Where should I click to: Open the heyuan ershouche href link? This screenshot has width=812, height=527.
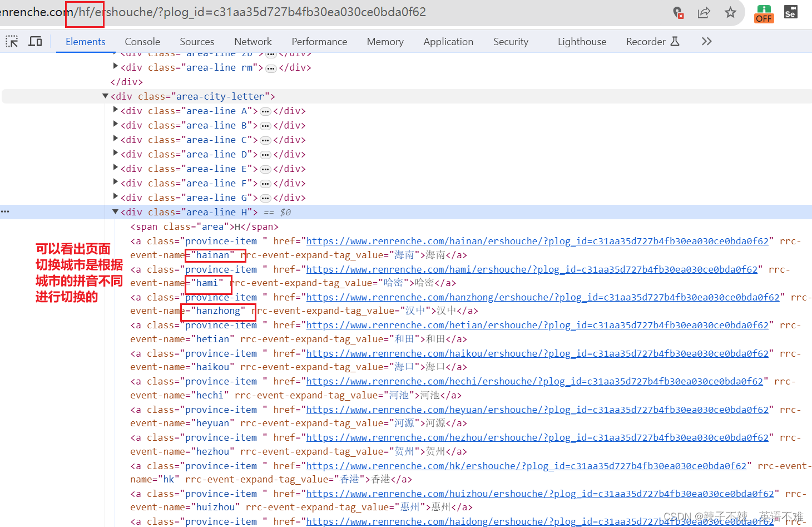pos(537,410)
